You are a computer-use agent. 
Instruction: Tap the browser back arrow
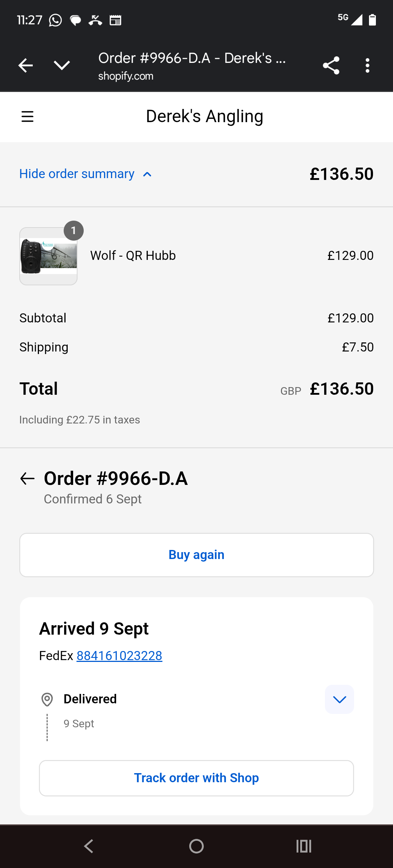coord(25,65)
